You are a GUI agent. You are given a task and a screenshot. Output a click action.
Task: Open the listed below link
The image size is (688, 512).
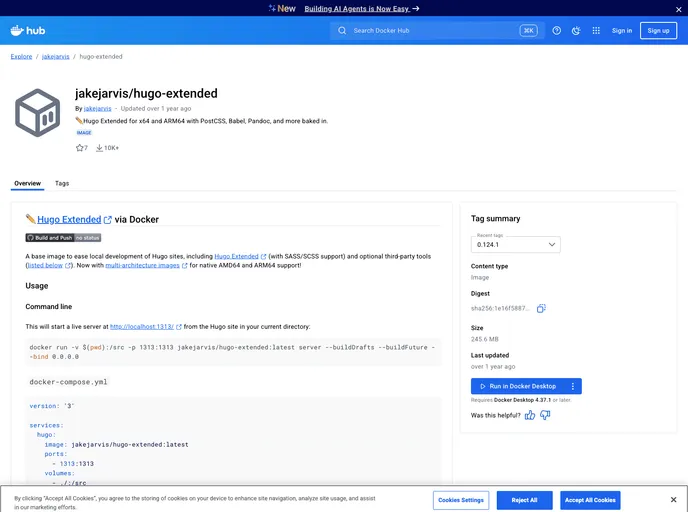click(45, 265)
